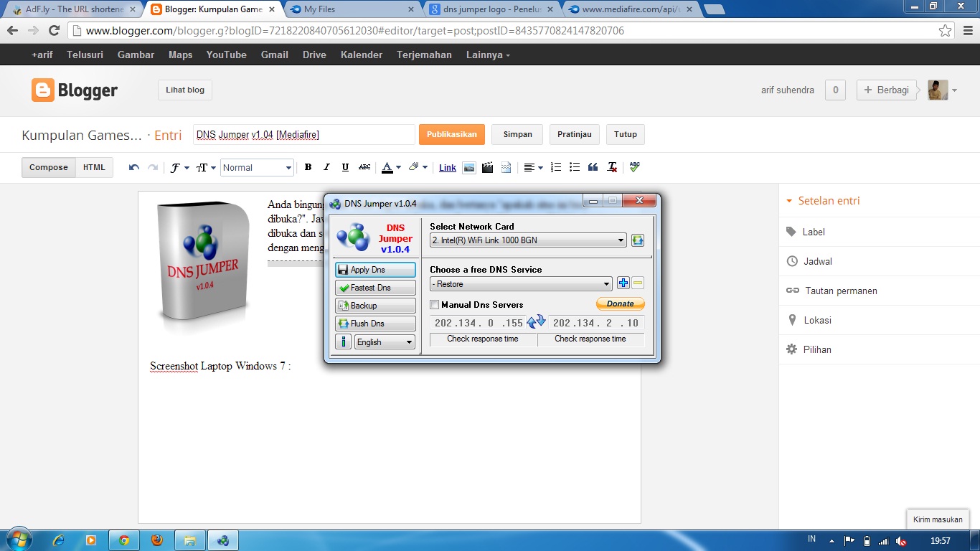Preview the post with Pratinjau
Viewport: 980px width, 551px height.
coord(575,134)
